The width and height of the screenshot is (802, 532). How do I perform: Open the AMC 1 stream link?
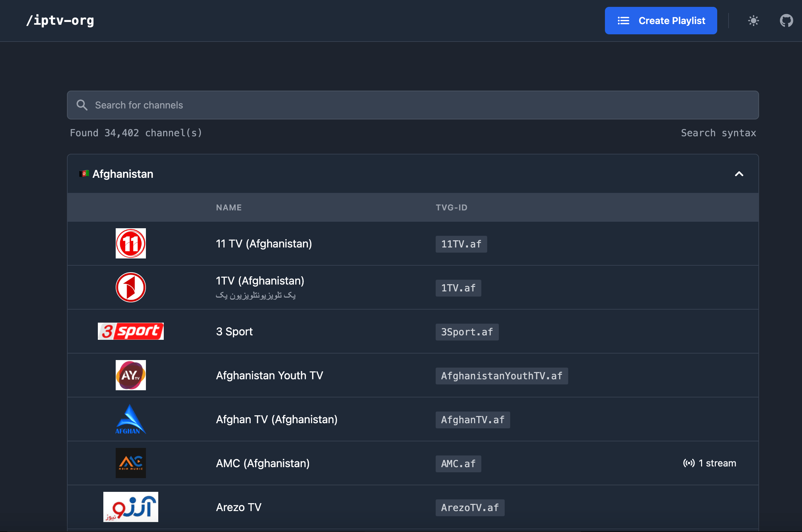(710, 463)
